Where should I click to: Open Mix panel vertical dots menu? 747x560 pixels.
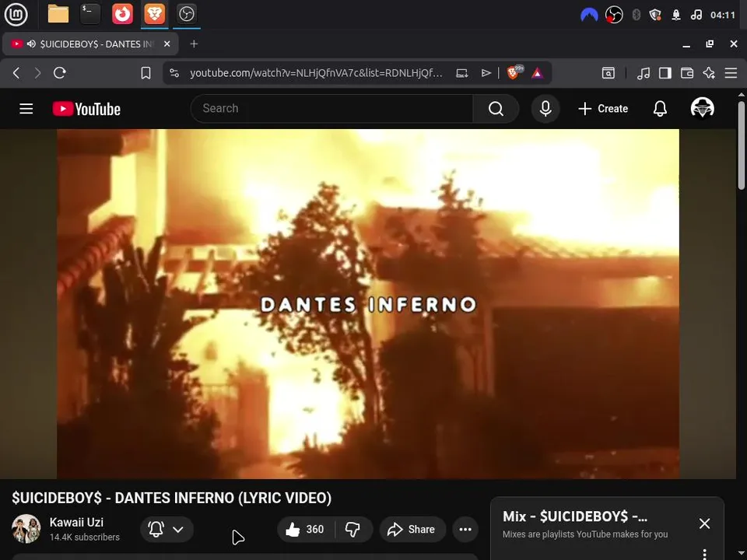(704, 554)
